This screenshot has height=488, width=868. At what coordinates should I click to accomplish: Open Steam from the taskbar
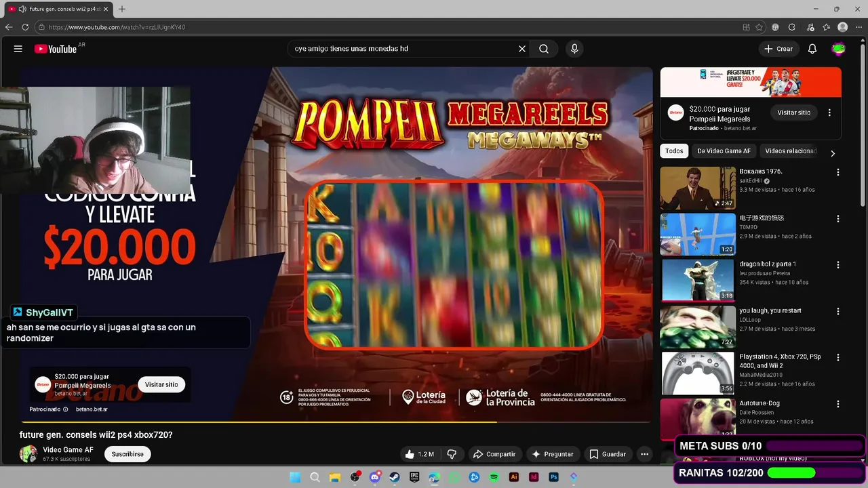pyautogui.click(x=394, y=477)
